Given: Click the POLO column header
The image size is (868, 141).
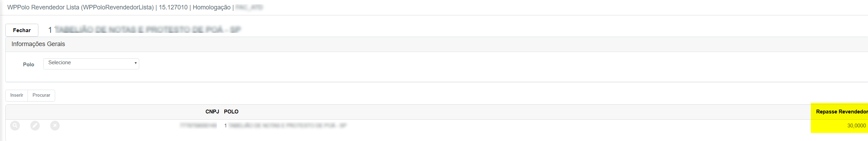Looking at the screenshot, I should [231, 112].
